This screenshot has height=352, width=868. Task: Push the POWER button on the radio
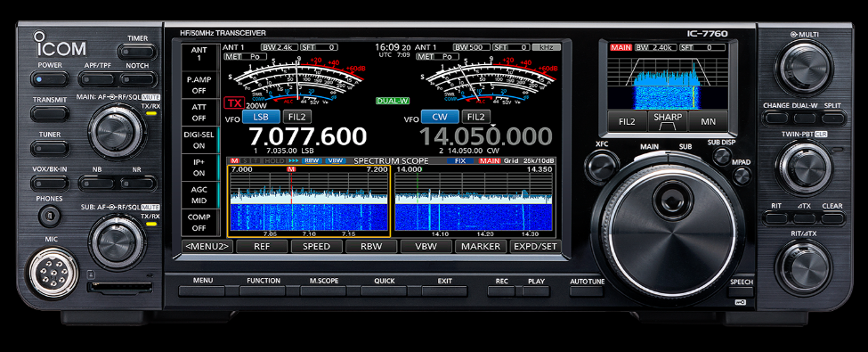click(50, 79)
